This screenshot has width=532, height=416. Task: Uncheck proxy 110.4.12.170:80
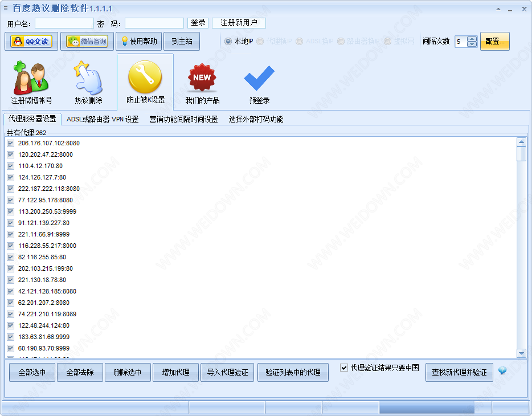[10, 166]
